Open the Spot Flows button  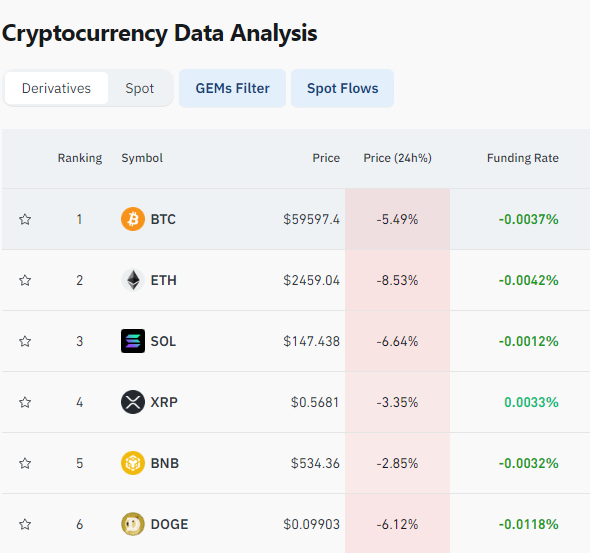342,88
